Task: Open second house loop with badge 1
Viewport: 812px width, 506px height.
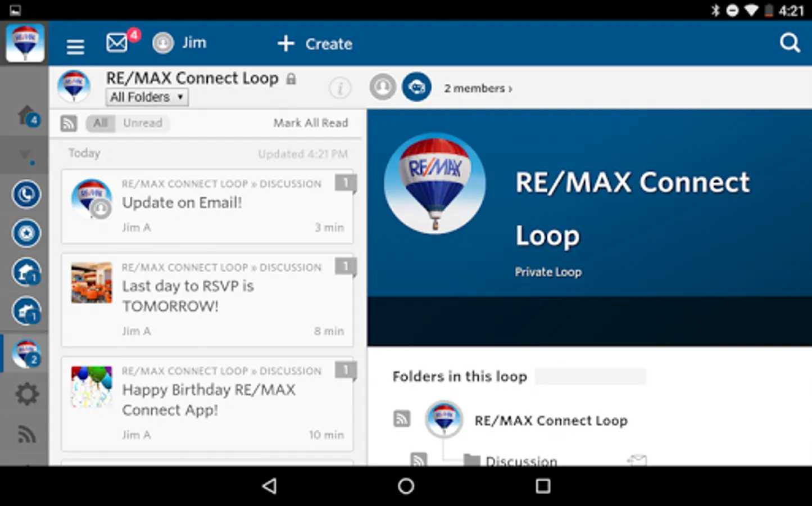Action: (x=26, y=311)
